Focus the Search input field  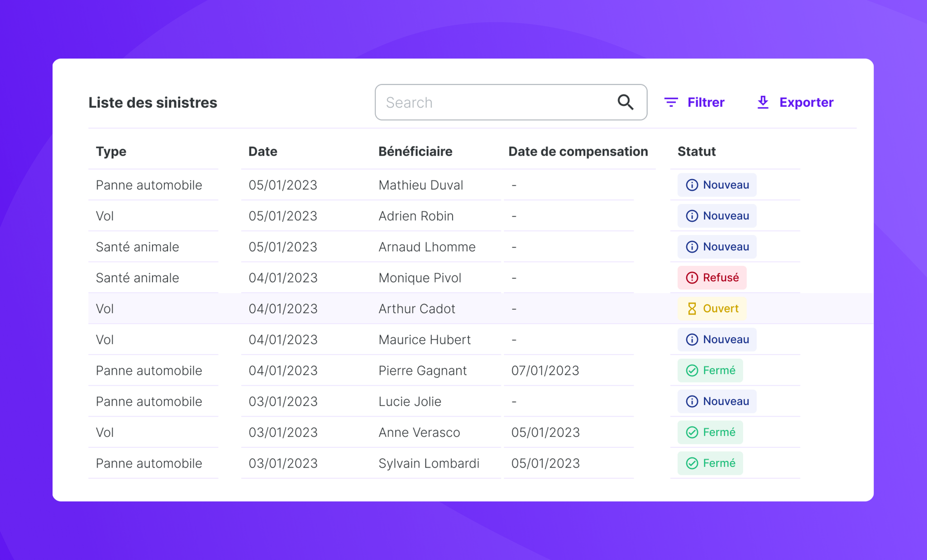pos(511,102)
